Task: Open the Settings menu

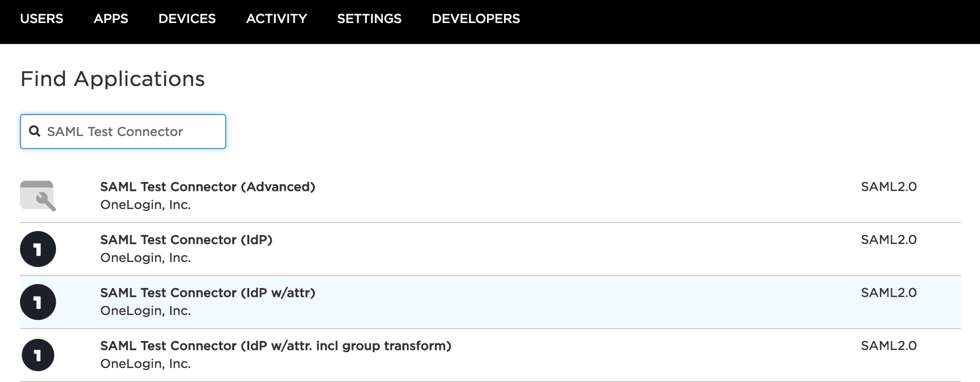Action: coord(369,19)
